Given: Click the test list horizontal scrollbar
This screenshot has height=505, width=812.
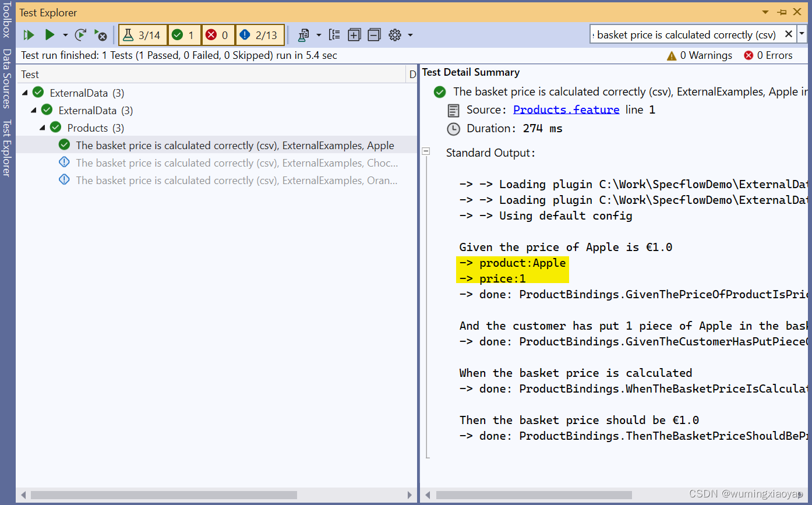Looking at the screenshot, I should point(163,495).
